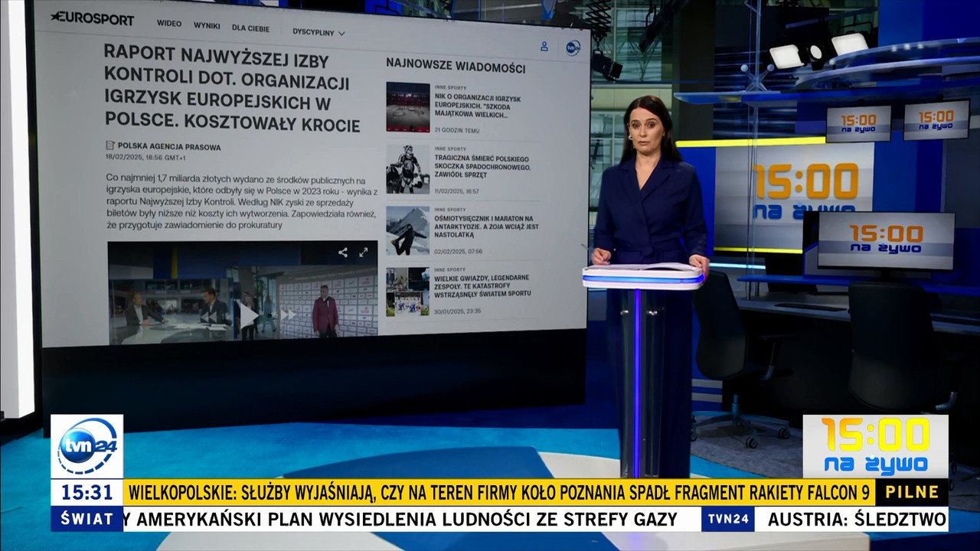Click the PILNE breaking news label

tap(911, 492)
